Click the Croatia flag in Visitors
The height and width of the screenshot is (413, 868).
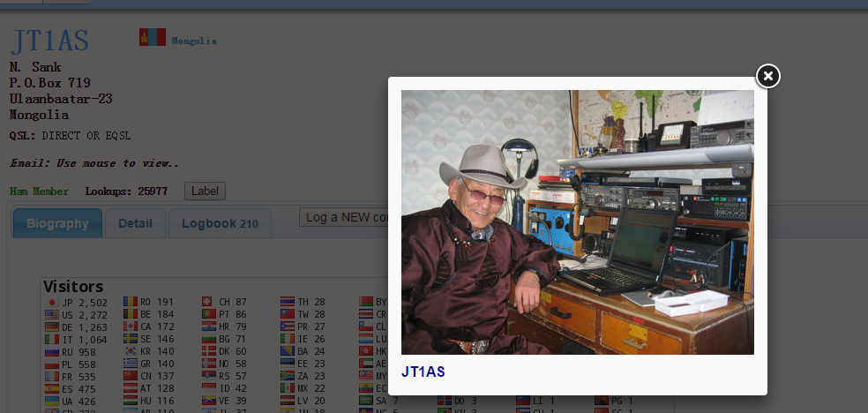pyautogui.click(x=209, y=327)
